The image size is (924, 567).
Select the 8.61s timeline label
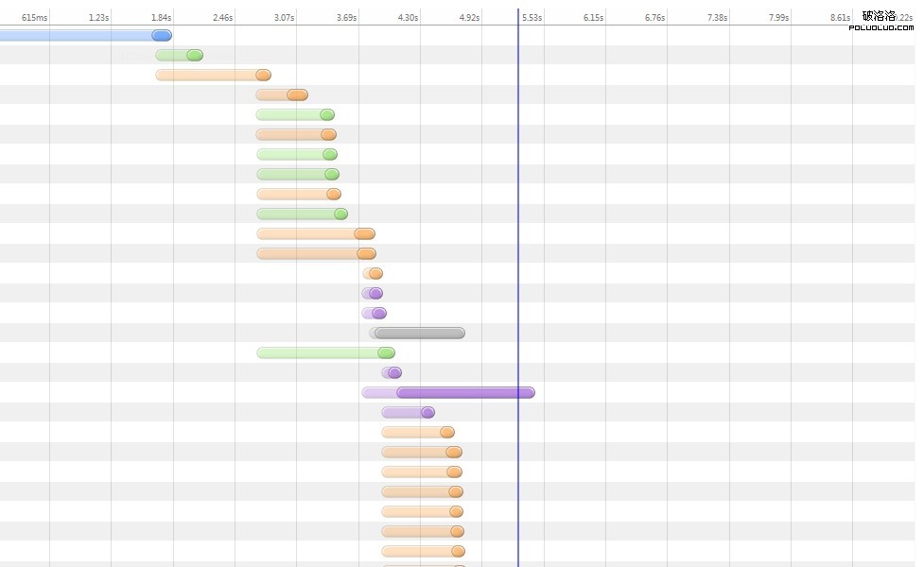[841, 18]
